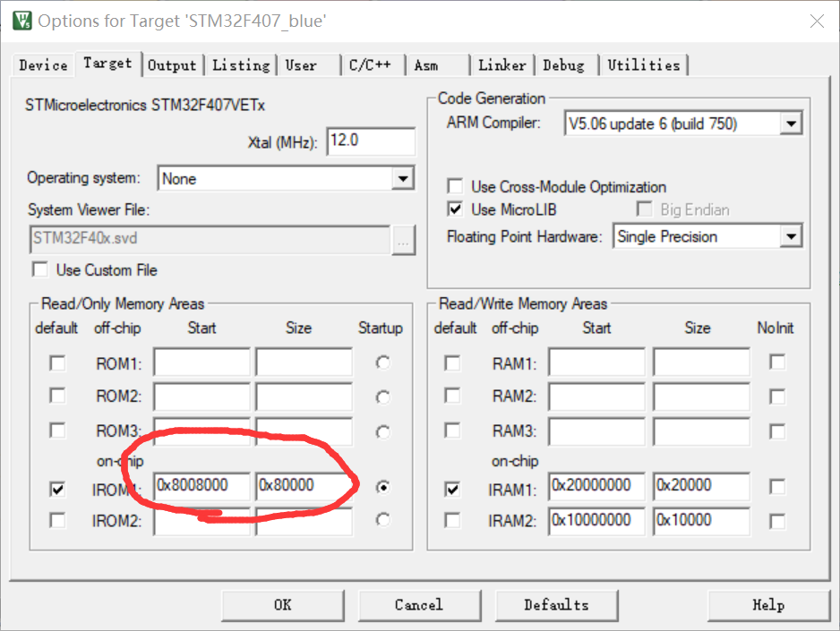Enable NoInit for RAM3
This screenshot has height=631, width=840.
point(777,431)
